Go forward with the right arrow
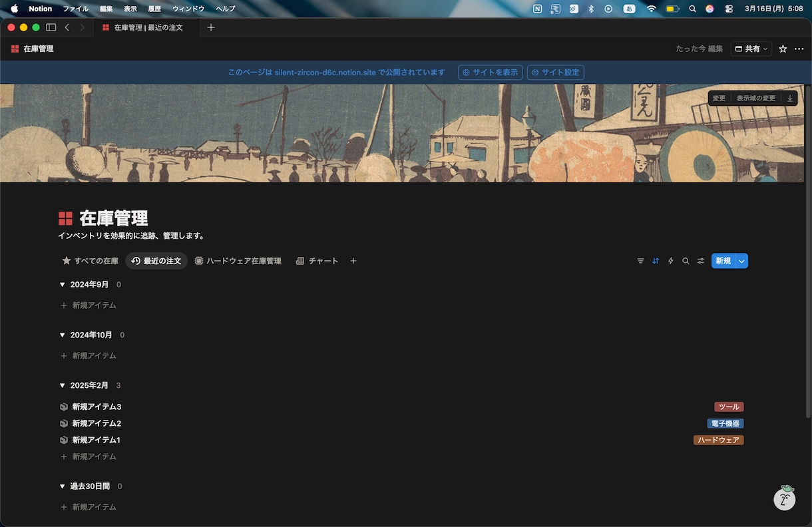This screenshot has height=527, width=812. [82, 27]
